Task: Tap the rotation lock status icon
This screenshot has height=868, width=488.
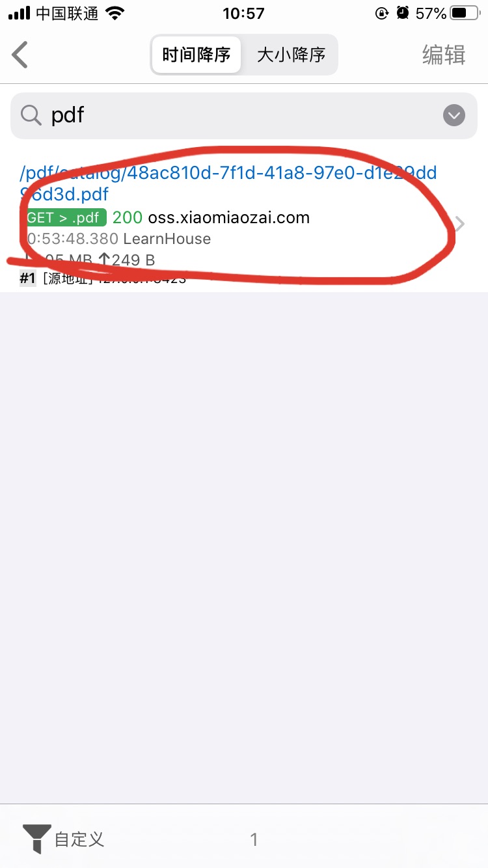Action: coord(382,13)
